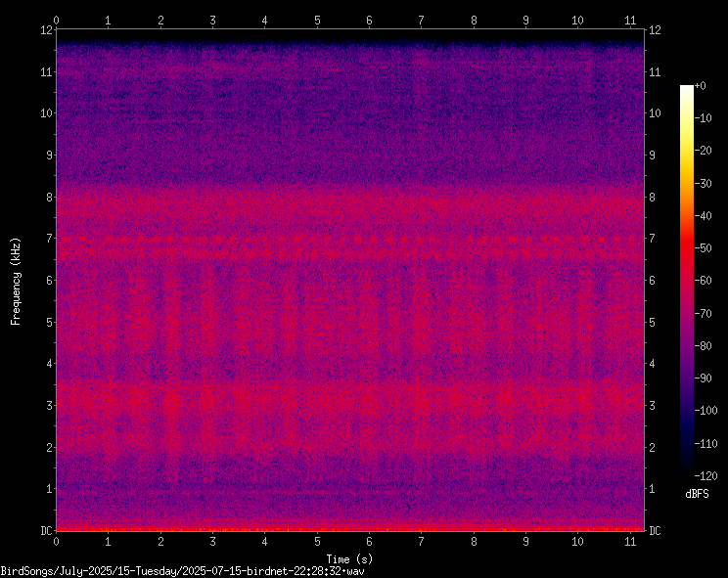Screen dimensions: 728x578
Task: Click the '-110' label on the color scale
Action: [706, 444]
